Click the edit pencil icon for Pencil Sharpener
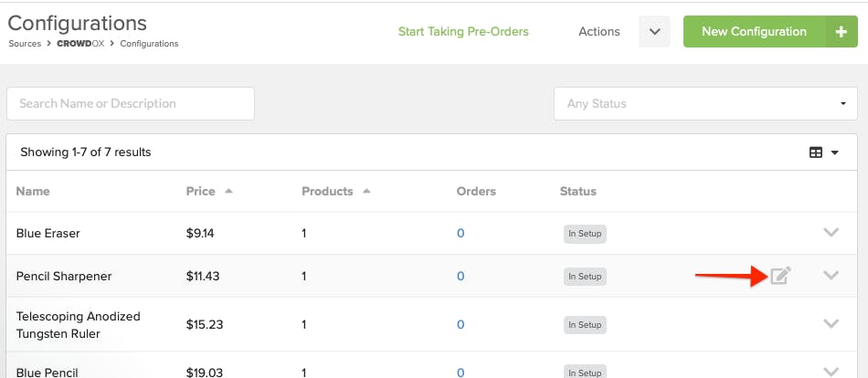The width and height of the screenshot is (868, 378). tap(780, 275)
